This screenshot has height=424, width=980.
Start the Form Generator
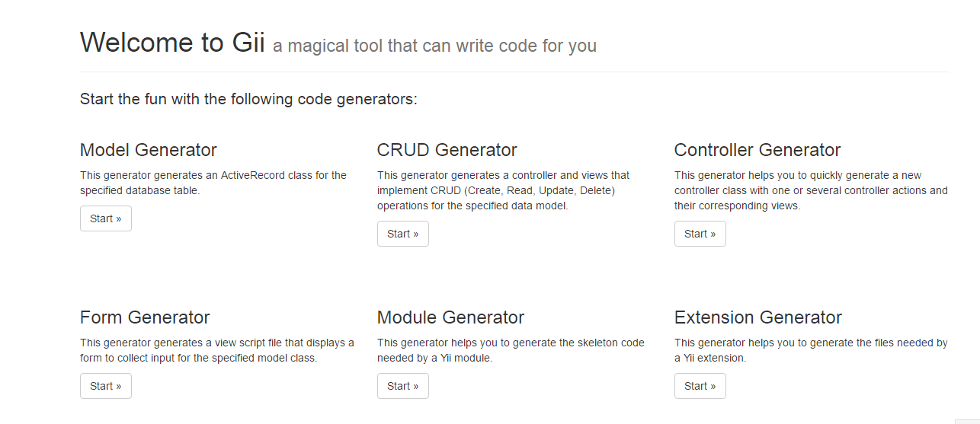tap(106, 386)
